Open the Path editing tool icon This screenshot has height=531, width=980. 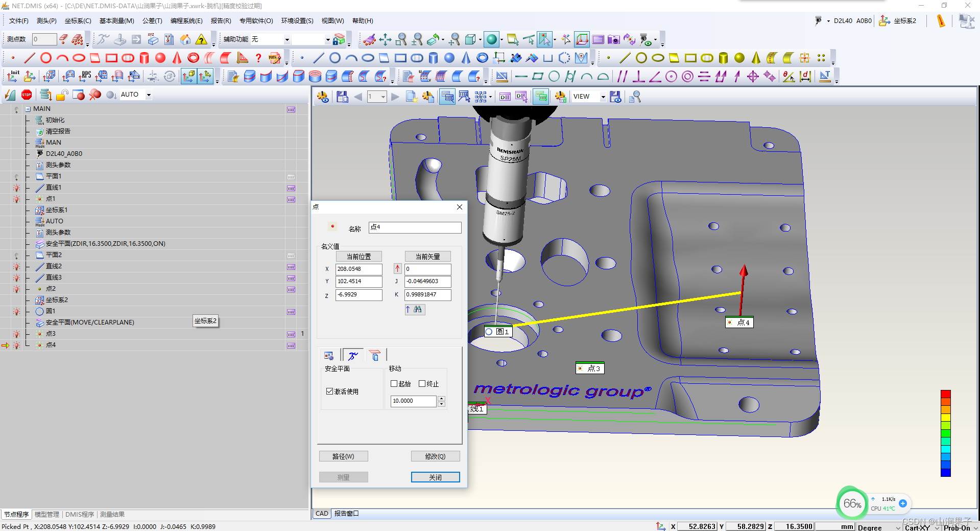pos(275,58)
